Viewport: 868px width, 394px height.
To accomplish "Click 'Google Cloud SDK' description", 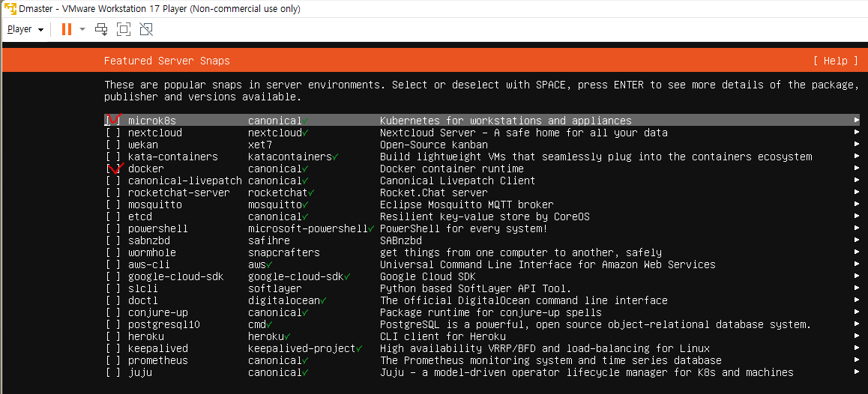I will [x=428, y=276].
